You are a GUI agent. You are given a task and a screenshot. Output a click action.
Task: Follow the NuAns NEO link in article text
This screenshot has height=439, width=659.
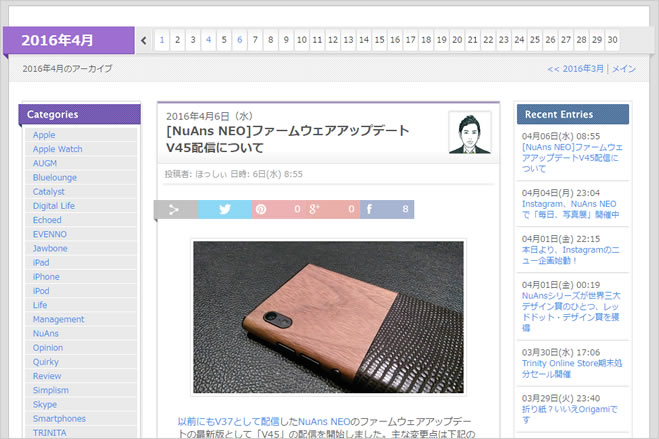tap(324, 422)
